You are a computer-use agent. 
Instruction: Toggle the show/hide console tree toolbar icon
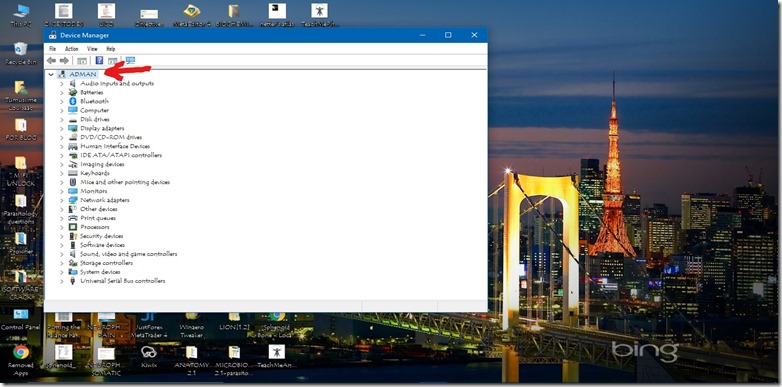[82, 60]
